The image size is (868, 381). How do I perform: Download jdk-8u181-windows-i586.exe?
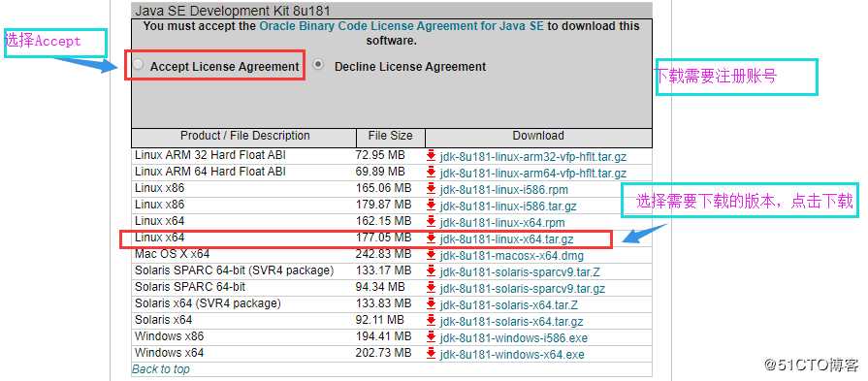pos(514,338)
